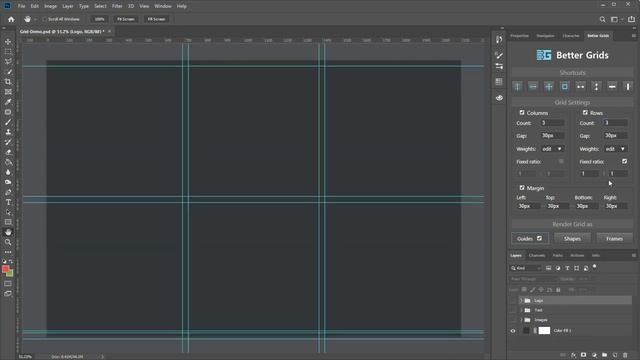Viewport: 640px width, 360px height.
Task: Add a layer mask icon
Action: (584, 355)
